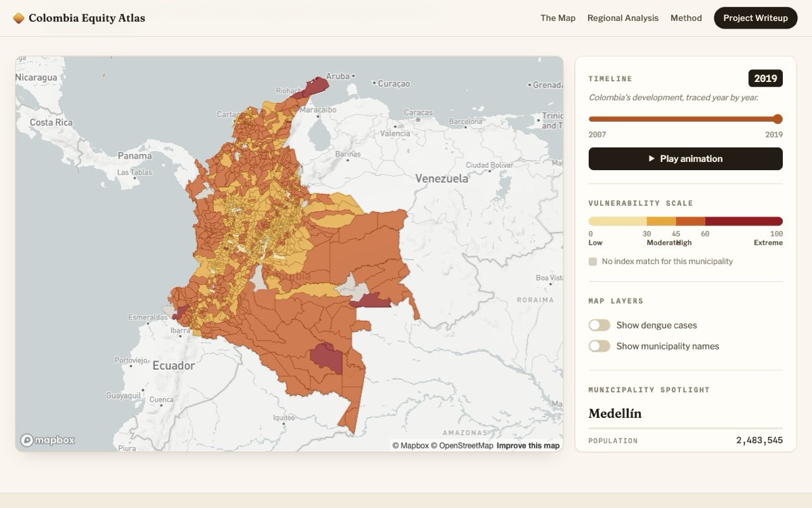This screenshot has width=812, height=508.
Task: Click the Esmeraldas city label
Action: [148, 318]
